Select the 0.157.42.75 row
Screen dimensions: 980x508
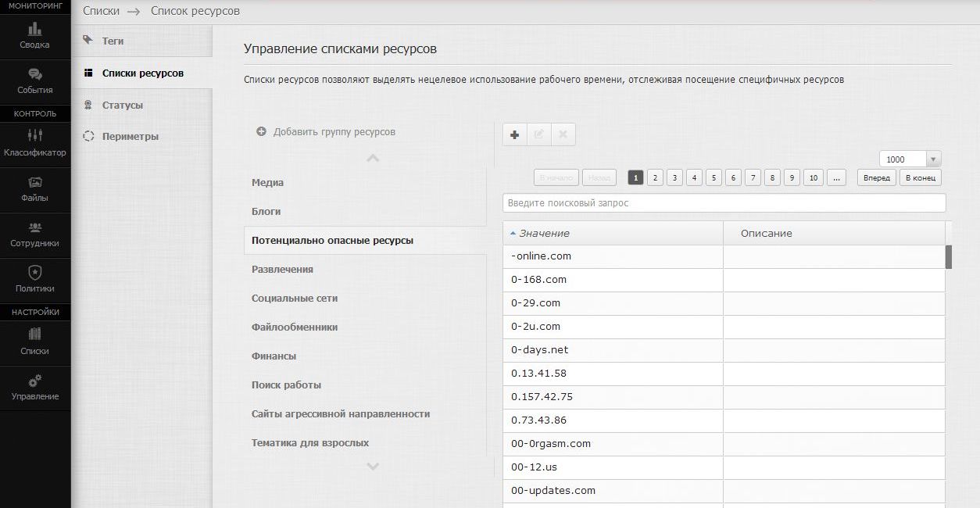point(724,397)
